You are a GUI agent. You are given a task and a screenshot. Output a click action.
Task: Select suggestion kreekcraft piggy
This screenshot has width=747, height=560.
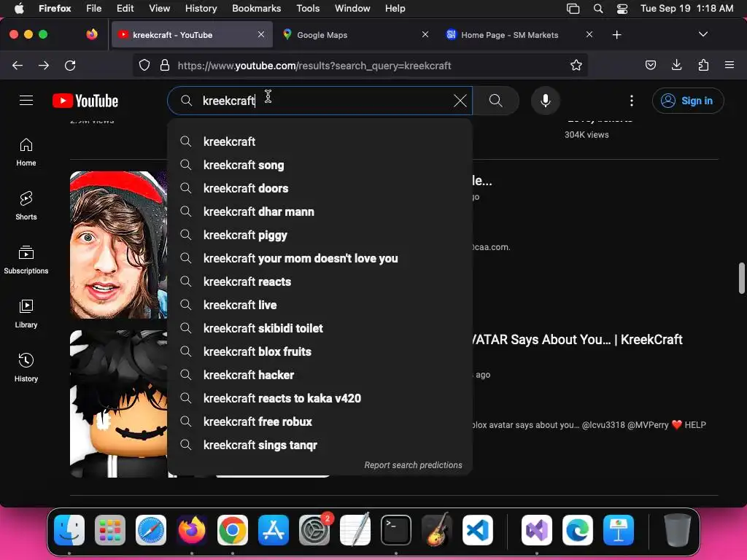pyautogui.click(x=320, y=235)
